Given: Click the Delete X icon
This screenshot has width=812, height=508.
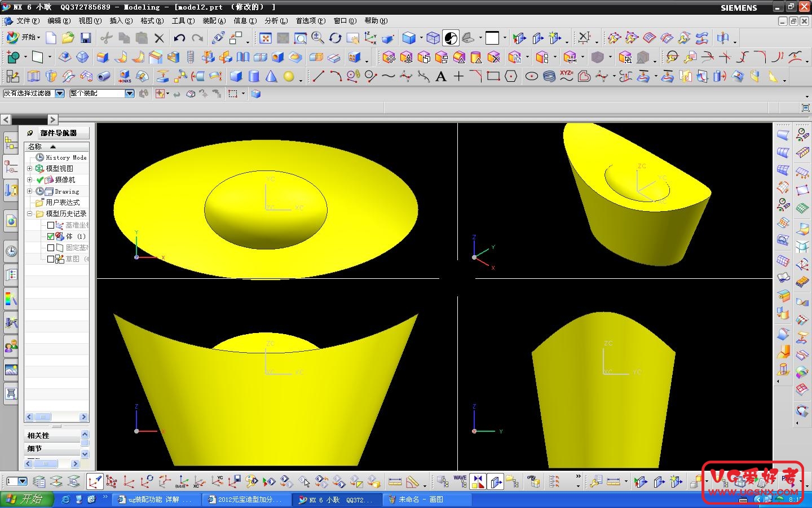Looking at the screenshot, I should (x=160, y=38).
